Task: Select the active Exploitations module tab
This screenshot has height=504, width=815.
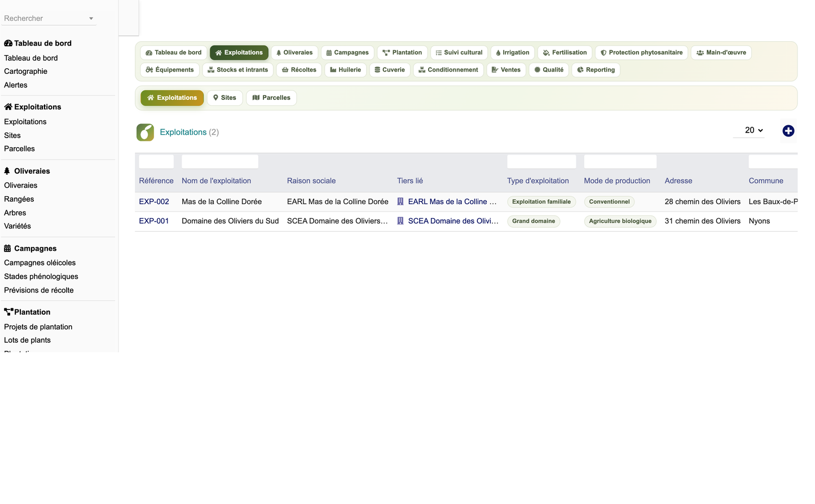Action: 239,52
